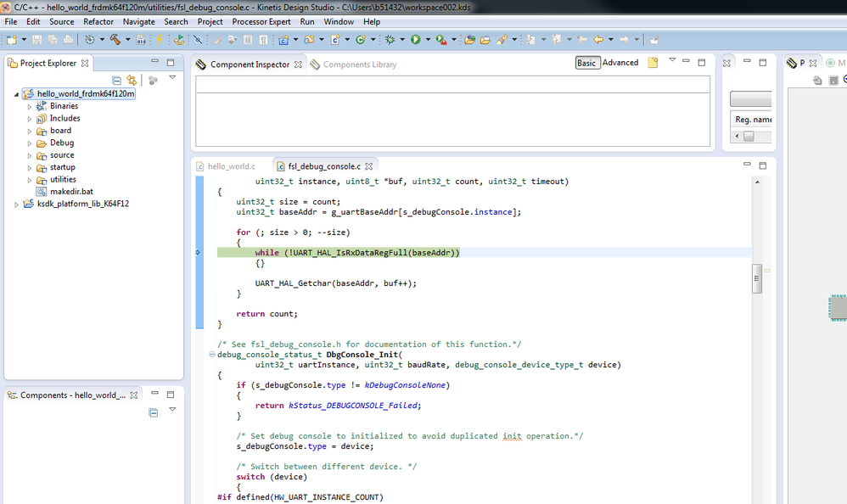Click the skip all breakpoints icon
Viewport: 847px width, 504px height.
(x=198, y=39)
